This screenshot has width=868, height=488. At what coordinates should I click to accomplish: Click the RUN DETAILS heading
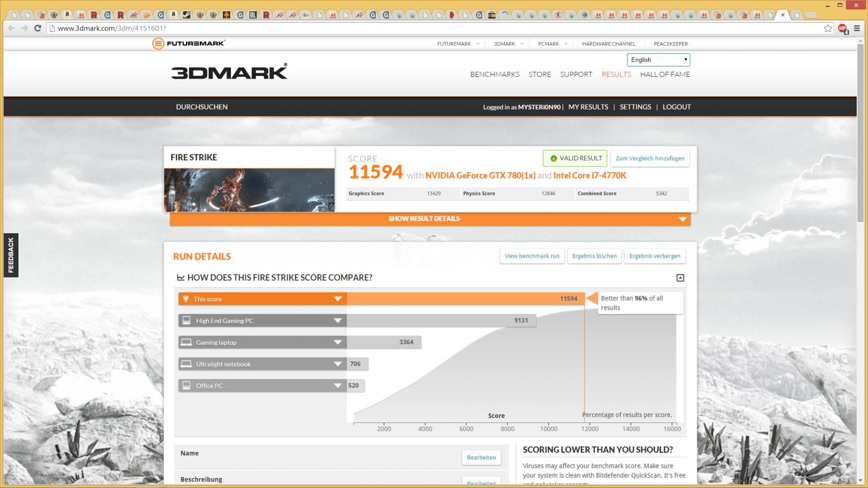click(x=202, y=256)
